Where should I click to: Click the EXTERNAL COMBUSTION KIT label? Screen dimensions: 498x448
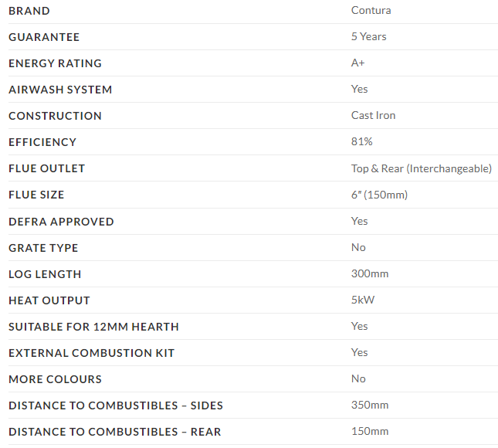pos(91,353)
